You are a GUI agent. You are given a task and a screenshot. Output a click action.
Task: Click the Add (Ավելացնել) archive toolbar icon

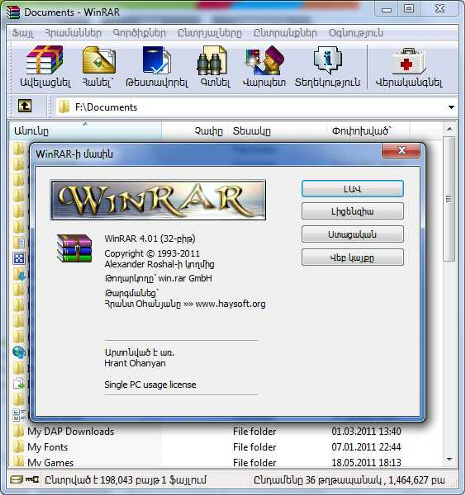[45, 67]
